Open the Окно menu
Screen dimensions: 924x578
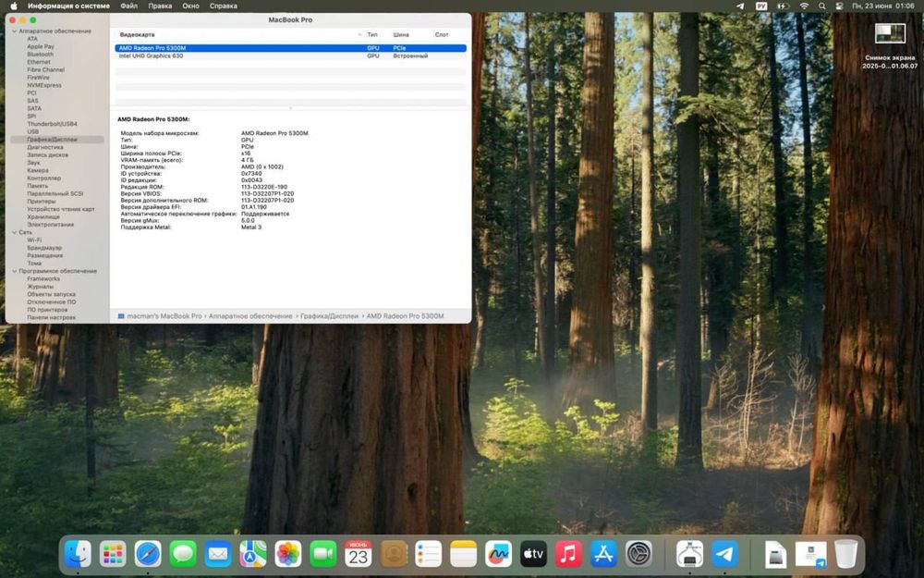(x=190, y=6)
